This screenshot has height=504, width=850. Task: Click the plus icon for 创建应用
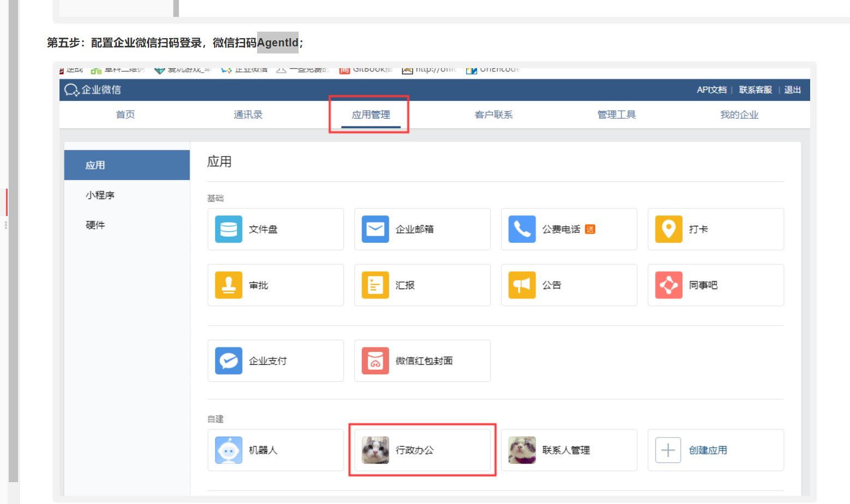(x=668, y=450)
